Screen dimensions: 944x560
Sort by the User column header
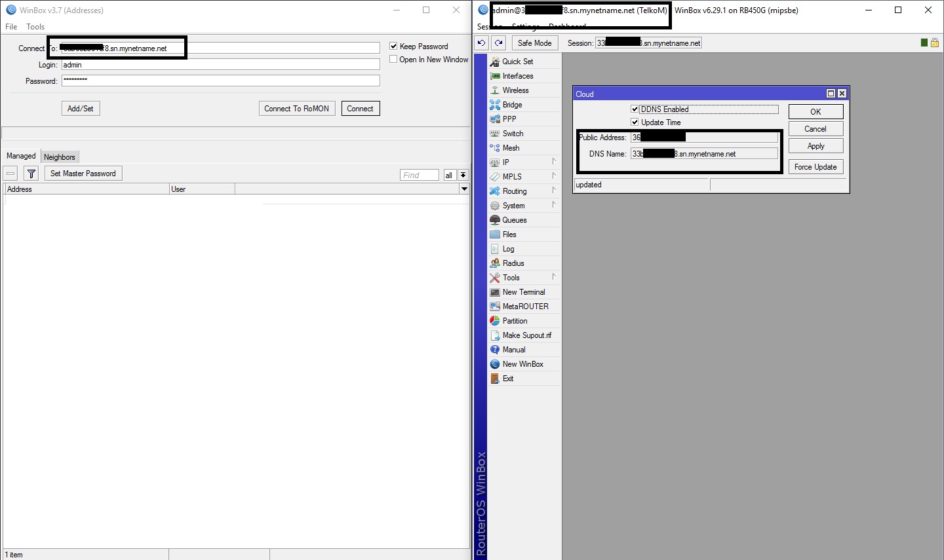[202, 189]
